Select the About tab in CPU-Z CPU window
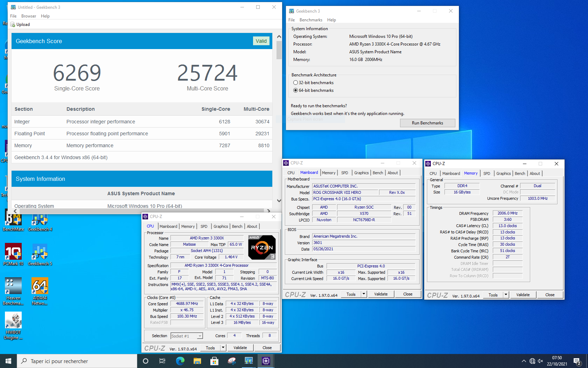This screenshot has width=588, height=368. [252, 226]
